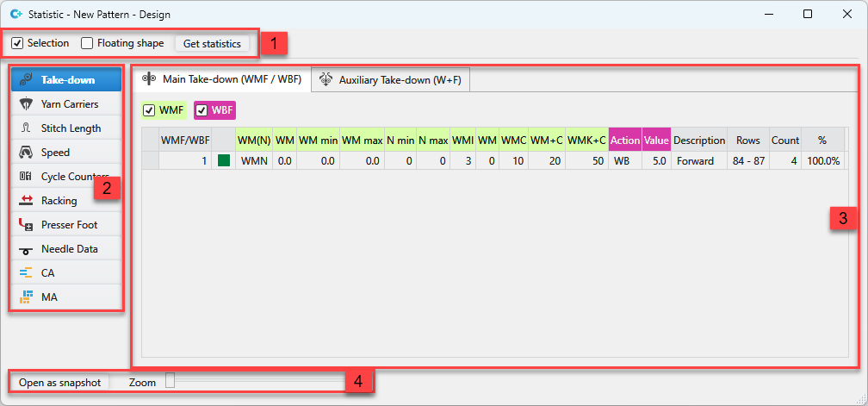The height and width of the screenshot is (406, 868).
Task: Select the Take-down category icon
Action: (x=26, y=80)
